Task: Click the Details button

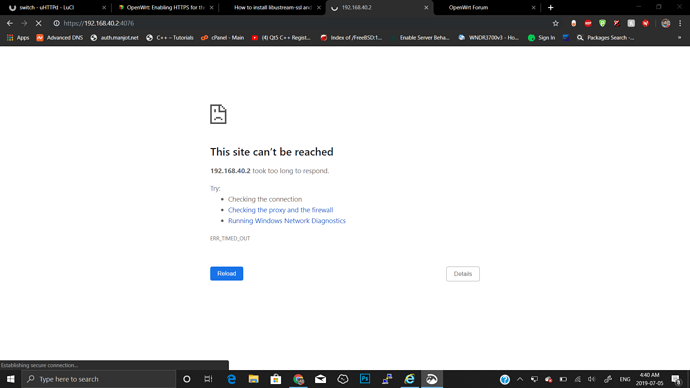Action: 463,274
